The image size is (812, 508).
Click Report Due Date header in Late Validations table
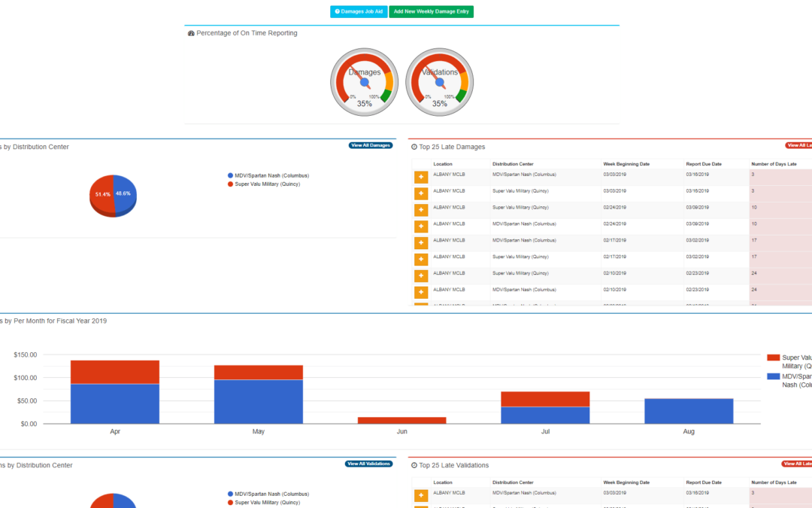click(x=704, y=482)
